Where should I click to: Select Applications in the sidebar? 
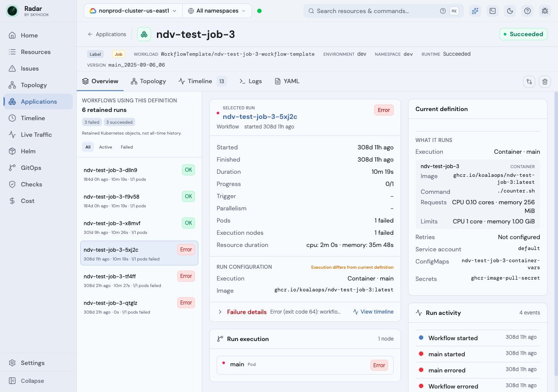[x=38, y=101]
